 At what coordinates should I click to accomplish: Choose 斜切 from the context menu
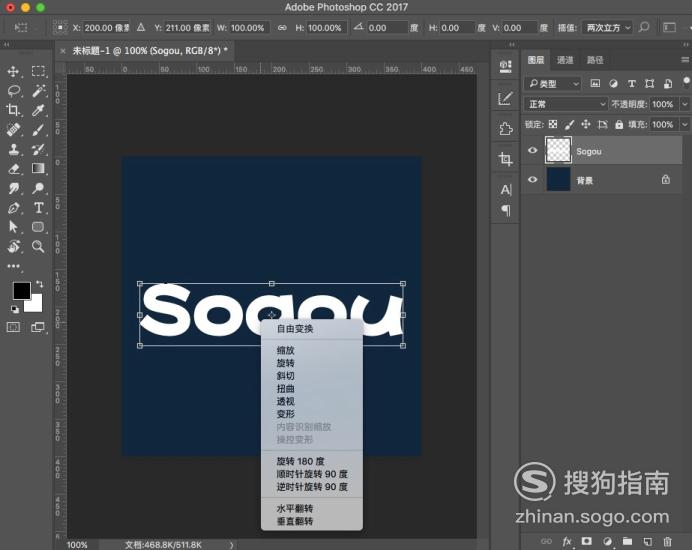point(285,376)
